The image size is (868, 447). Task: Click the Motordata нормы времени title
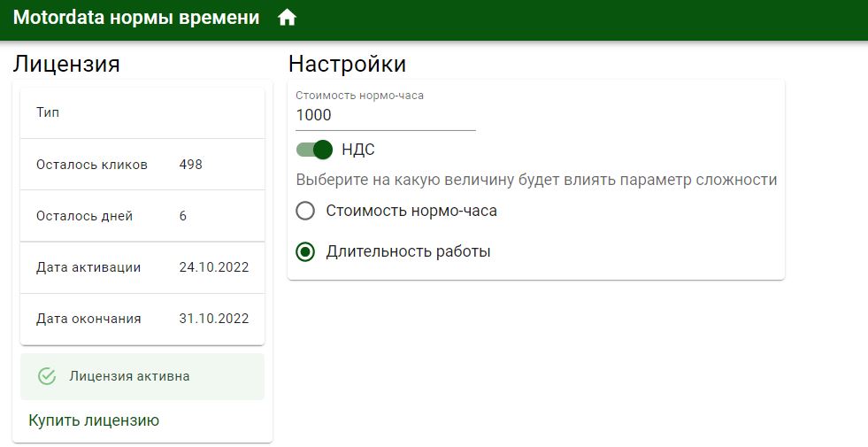click(x=136, y=18)
